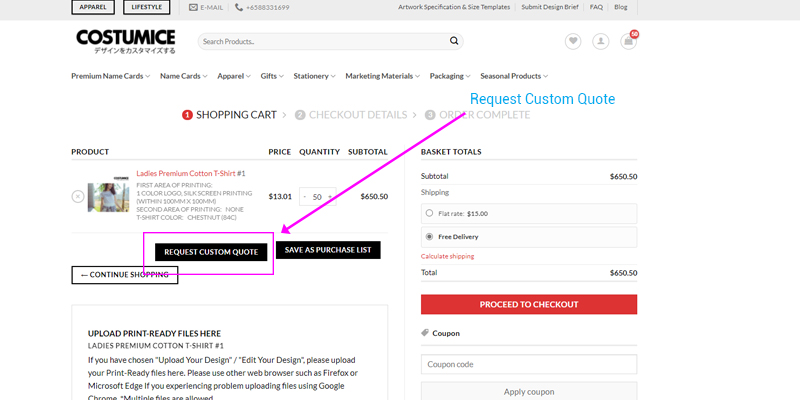The image size is (800, 400).
Task: Click the COSTUMICE logo
Action: coord(126,41)
